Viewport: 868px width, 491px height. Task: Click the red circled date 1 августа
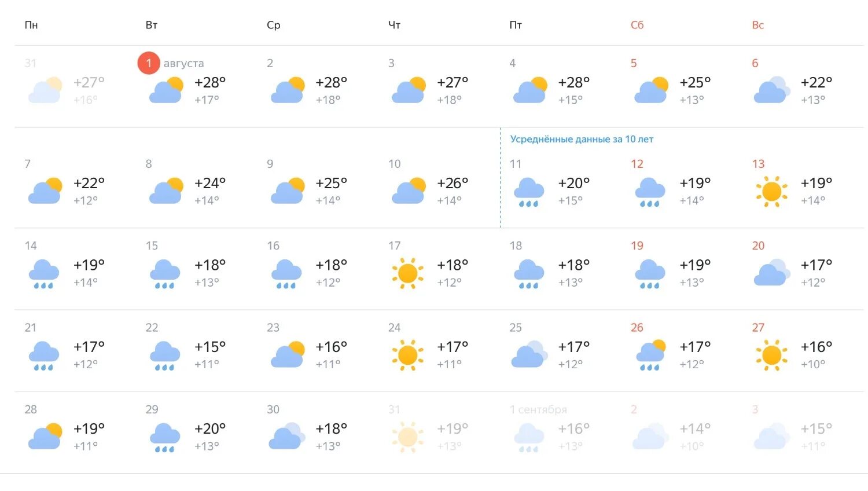(x=149, y=63)
